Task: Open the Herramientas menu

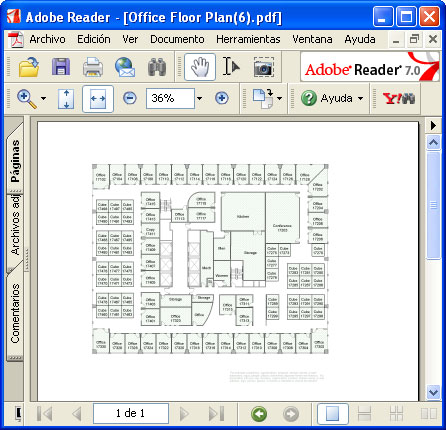Action: [248, 39]
